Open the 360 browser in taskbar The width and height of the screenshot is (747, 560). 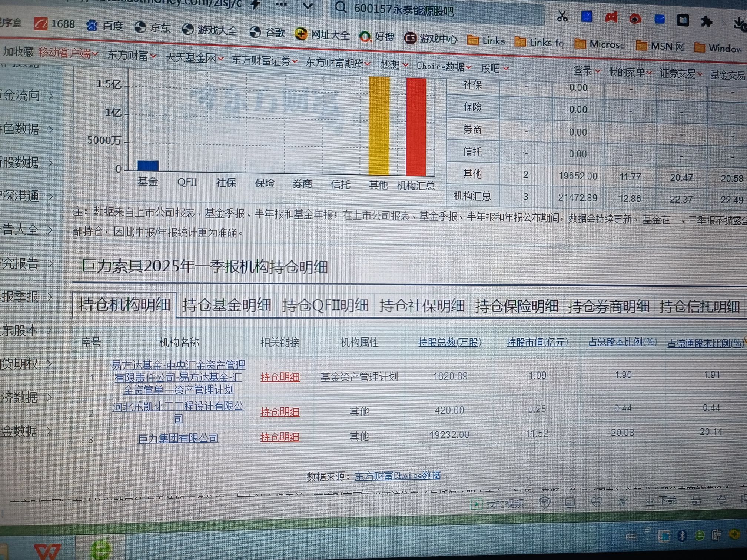click(101, 549)
